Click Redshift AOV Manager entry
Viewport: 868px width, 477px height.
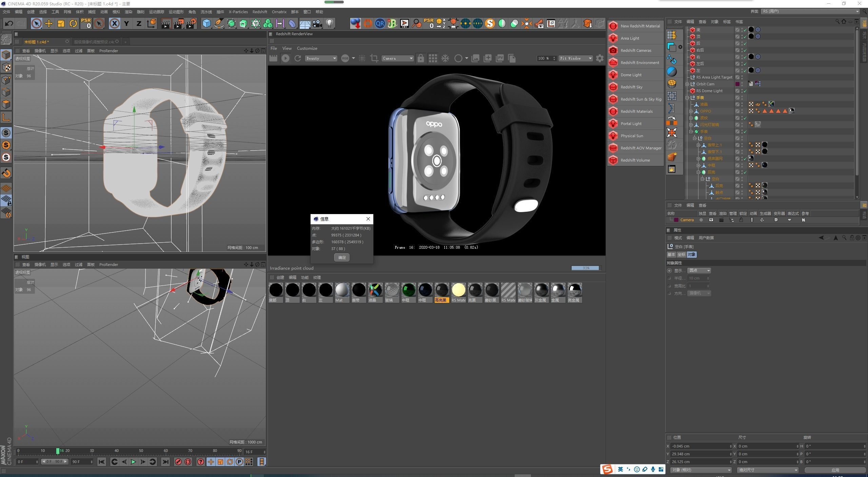635,148
